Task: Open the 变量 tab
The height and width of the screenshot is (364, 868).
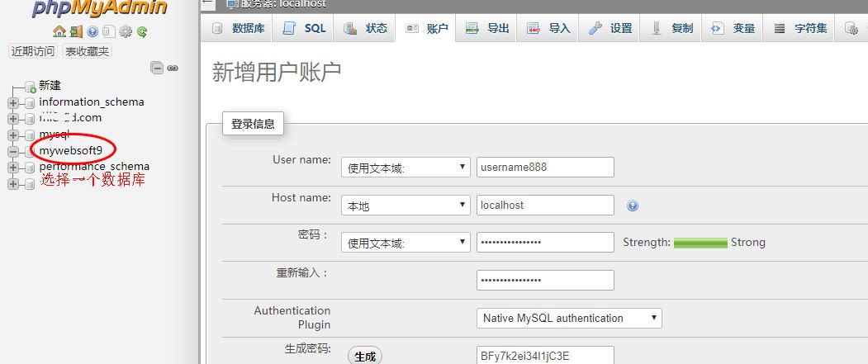Action: pyautogui.click(x=733, y=28)
